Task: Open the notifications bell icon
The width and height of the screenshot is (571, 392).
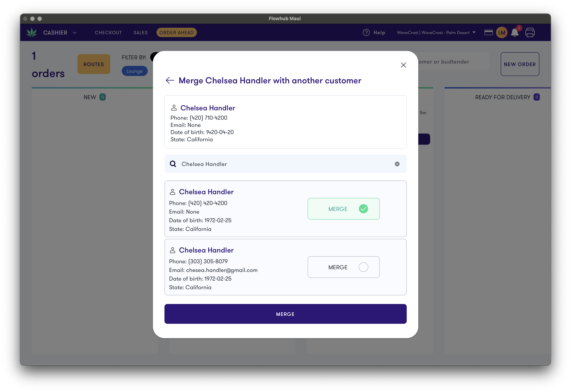Action: pos(515,33)
